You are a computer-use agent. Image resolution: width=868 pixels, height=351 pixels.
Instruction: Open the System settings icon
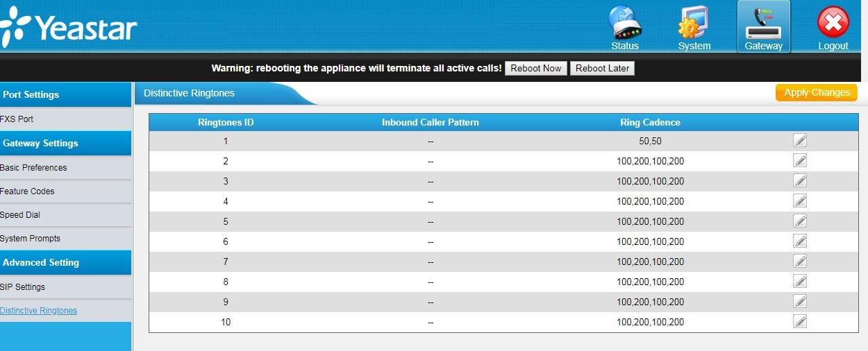[x=694, y=26]
